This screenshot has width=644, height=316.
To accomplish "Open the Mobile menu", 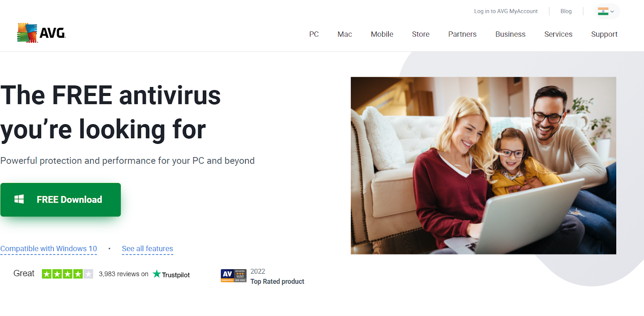I will tap(382, 34).
